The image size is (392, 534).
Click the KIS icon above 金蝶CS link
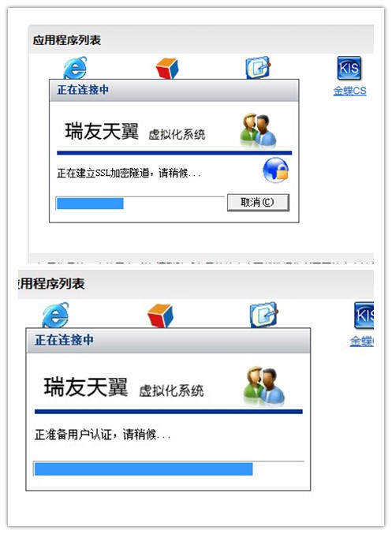click(349, 68)
